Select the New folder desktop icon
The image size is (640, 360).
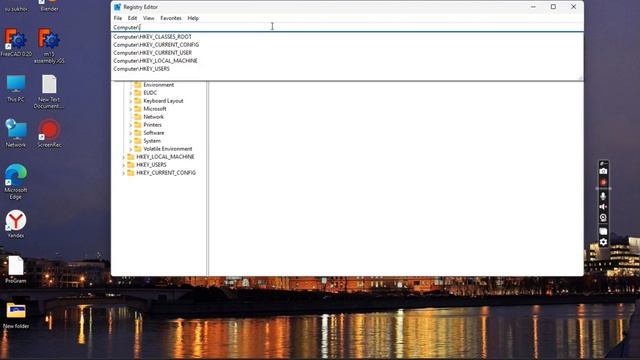(16, 315)
